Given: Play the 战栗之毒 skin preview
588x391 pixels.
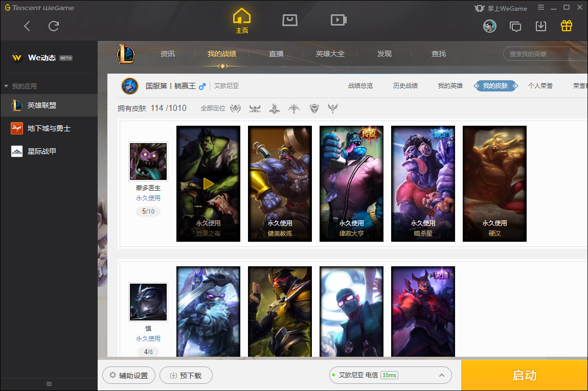Looking at the screenshot, I should [209, 183].
